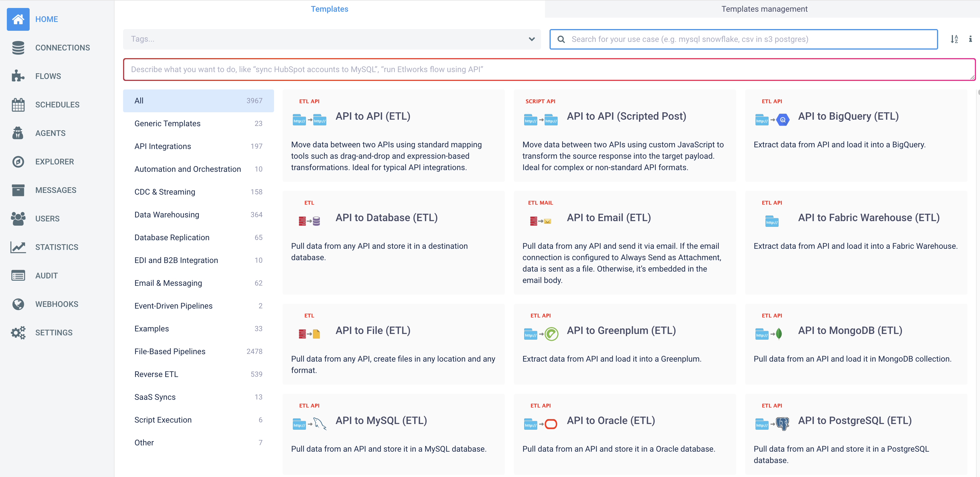Image resolution: width=980 pixels, height=477 pixels.
Task: Click the API to PostgreSQL flow icon
Action: (x=772, y=424)
